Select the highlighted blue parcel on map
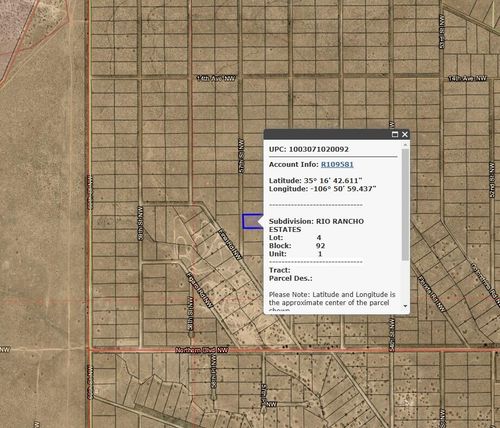 252,222
